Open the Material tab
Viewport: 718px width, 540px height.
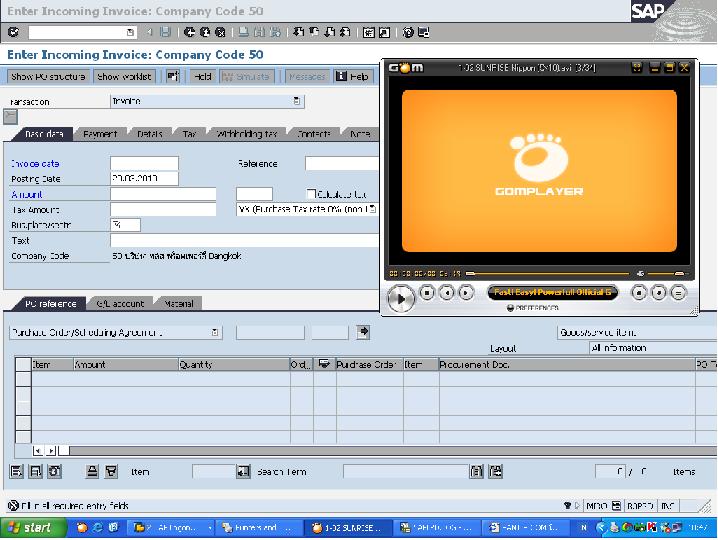[x=179, y=304]
